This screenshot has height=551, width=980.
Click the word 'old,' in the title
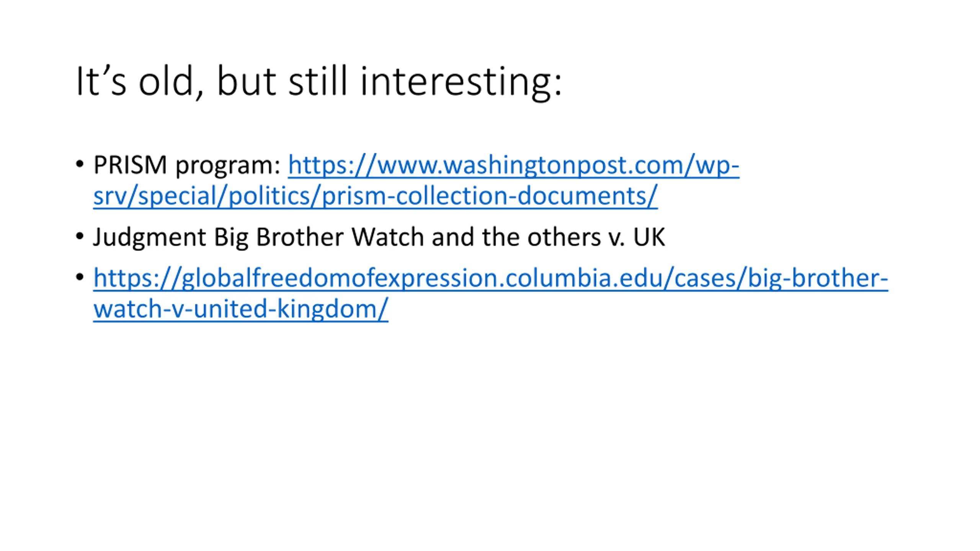tap(171, 83)
